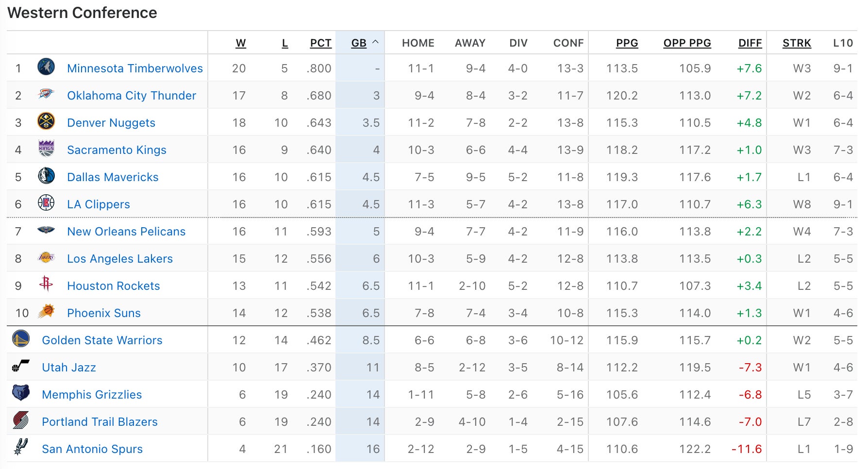
Task: Go to Phoenix Suns team page
Action: pyautogui.click(x=104, y=313)
